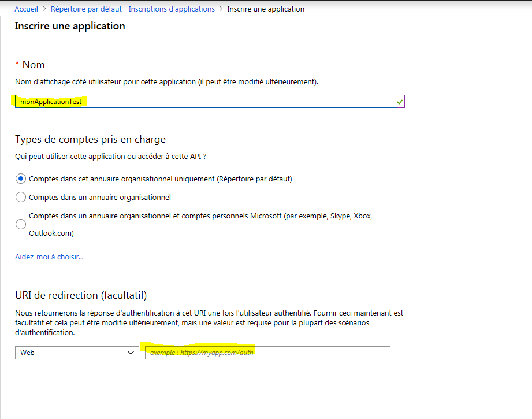The image size is (532, 419).
Task: Focus the Nom field containing monApplicationTest
Action: pos(210,102)
